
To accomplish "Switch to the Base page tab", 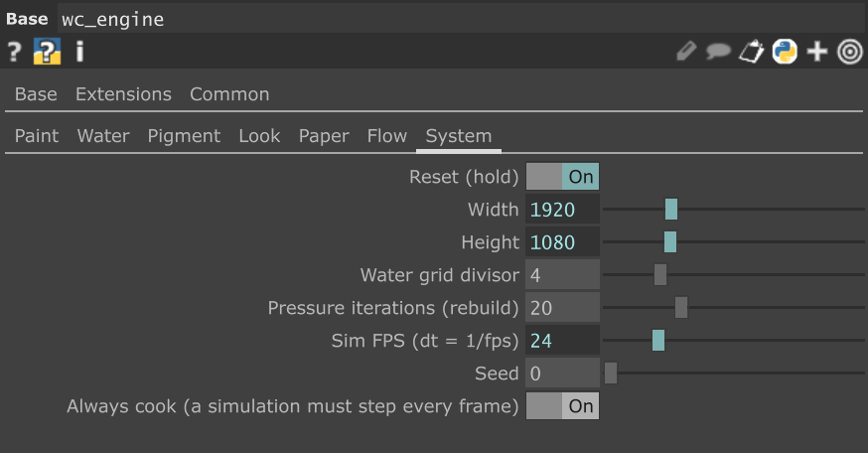I will click(x=36, y=94).
